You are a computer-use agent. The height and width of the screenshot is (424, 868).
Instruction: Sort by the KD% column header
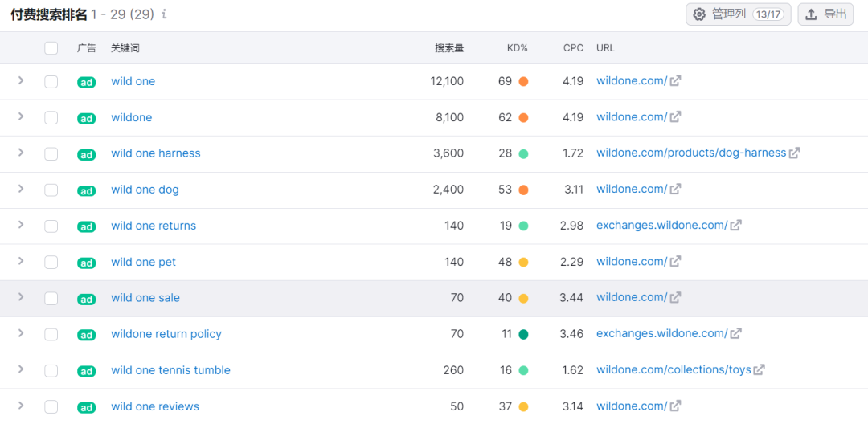tap(517, 48)
